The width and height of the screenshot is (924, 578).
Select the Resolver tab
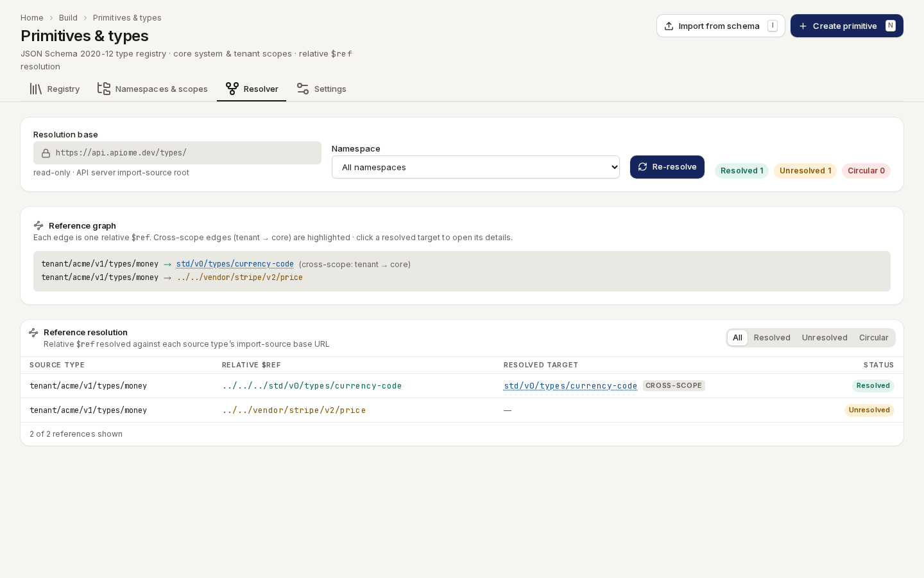pos(252,89)
